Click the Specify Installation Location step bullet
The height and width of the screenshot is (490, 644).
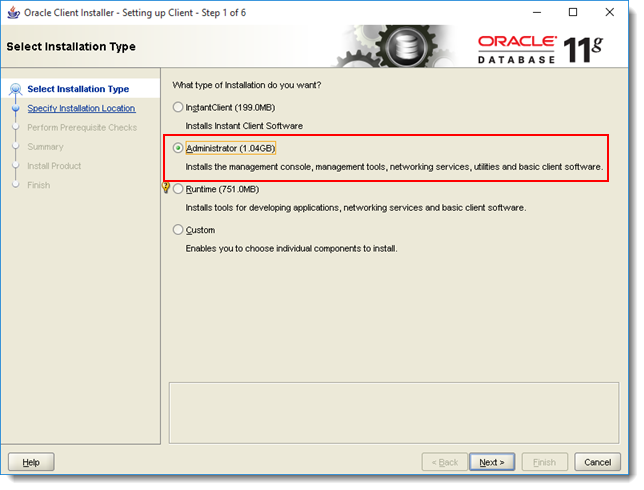coord(16,108)
